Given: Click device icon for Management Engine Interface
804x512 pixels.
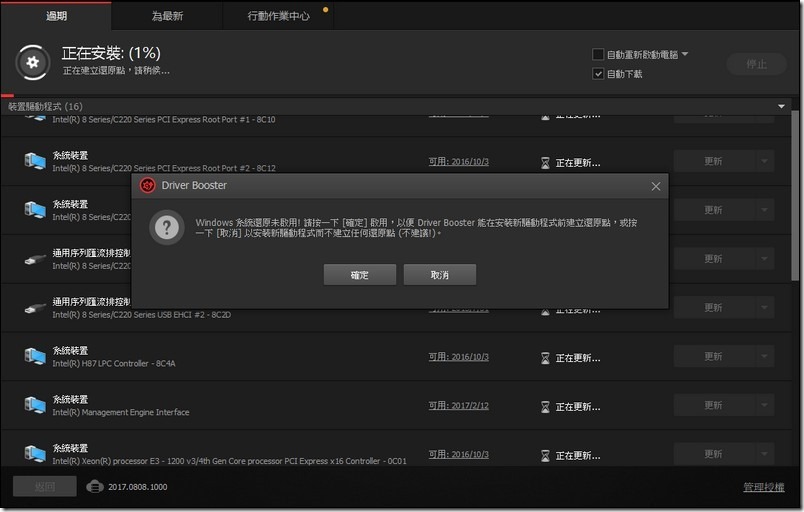Looking at the screenshot, I should (35, 405).
